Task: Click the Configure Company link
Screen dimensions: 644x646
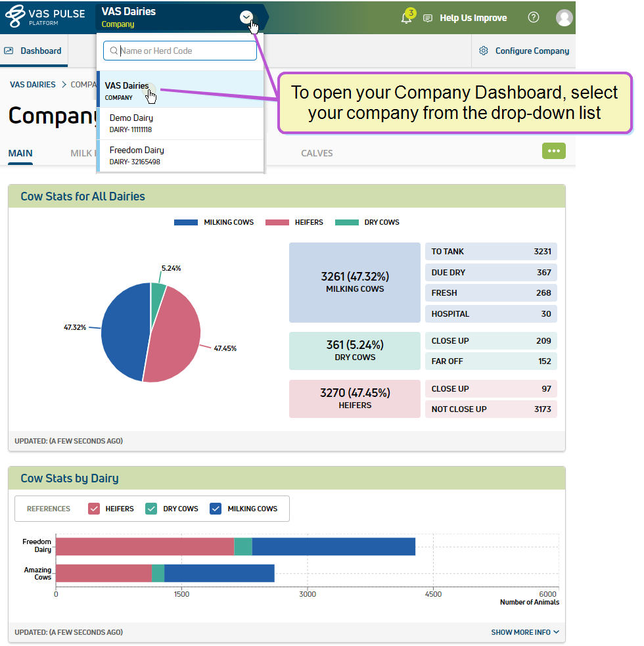Action: tap(532, 51)
